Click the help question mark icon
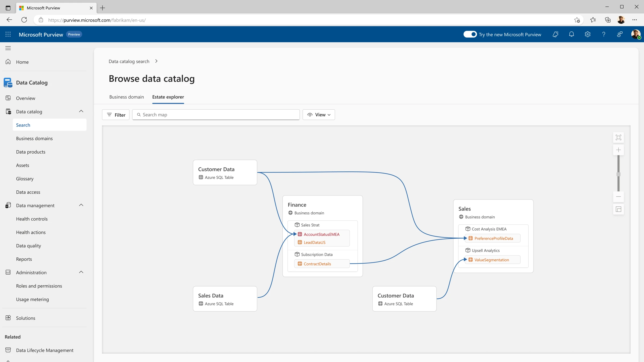This screenshot has width=644, height=362. coord(604,34)
